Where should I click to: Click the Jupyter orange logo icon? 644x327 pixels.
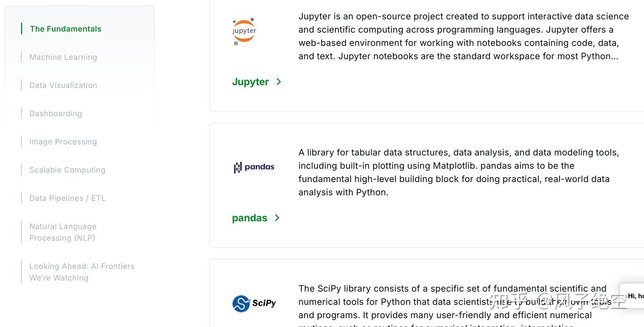[x=243, y=30]
